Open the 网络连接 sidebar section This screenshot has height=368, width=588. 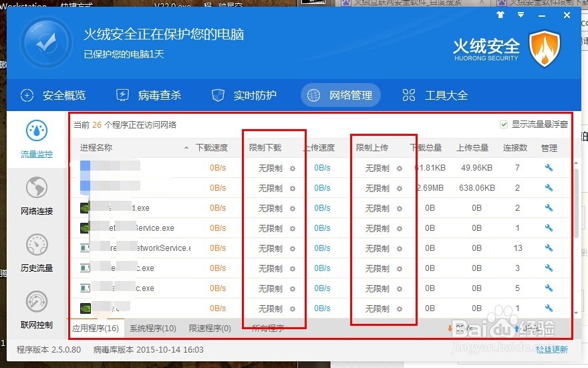point(36,195)
